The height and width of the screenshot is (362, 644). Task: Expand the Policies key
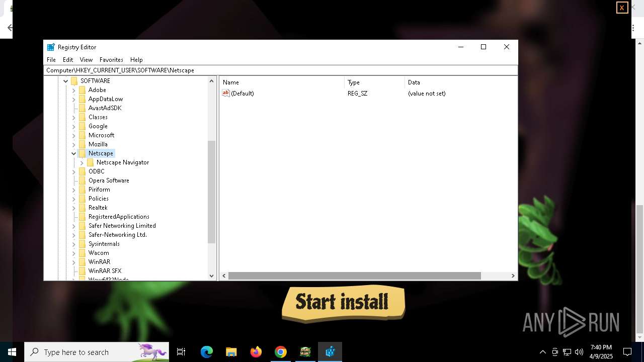click(73, 199)
